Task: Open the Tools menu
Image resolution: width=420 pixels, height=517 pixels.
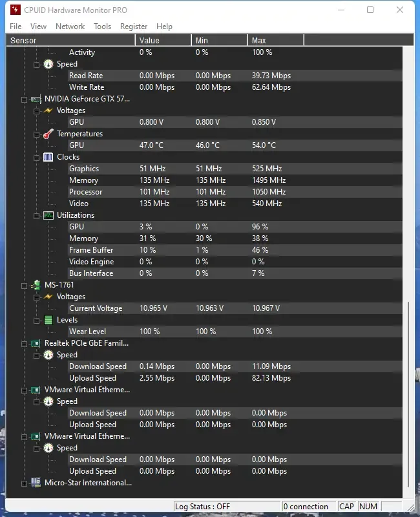Action: tap(102, 26)
